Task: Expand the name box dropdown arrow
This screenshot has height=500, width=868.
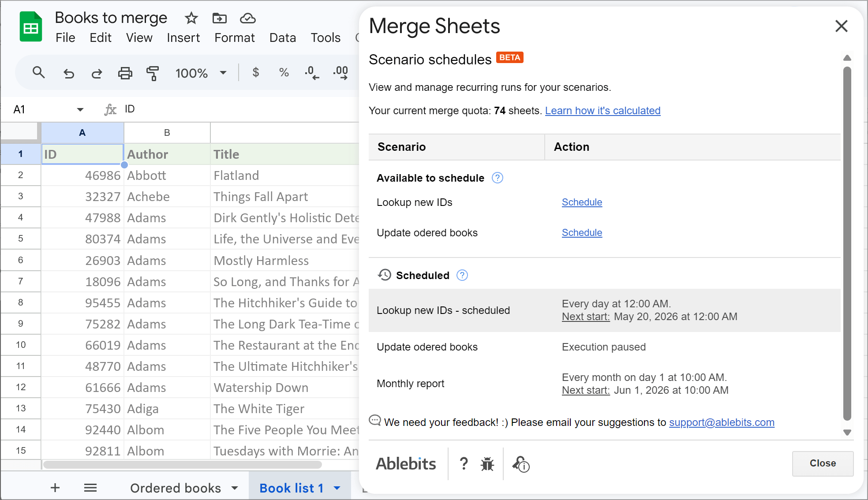Action: coord(80,109)
